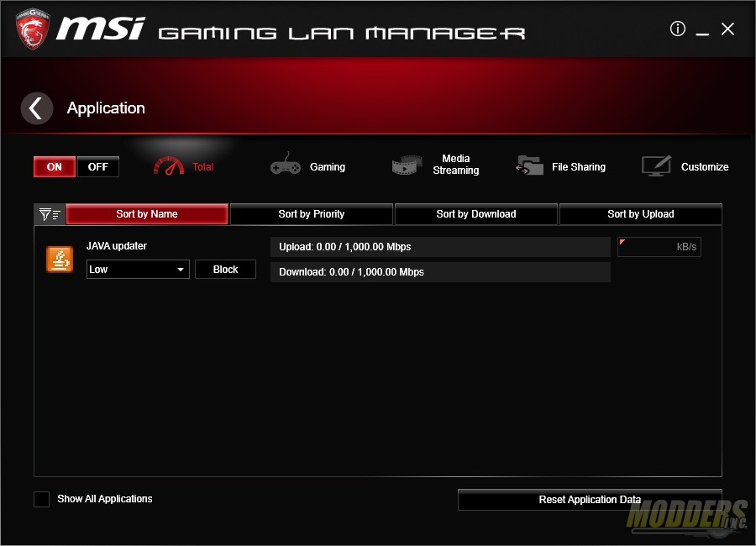The width and height of the screenshot is (756, 546).
Task: Open the info icon in title bar
Action: tap(677, 29)
